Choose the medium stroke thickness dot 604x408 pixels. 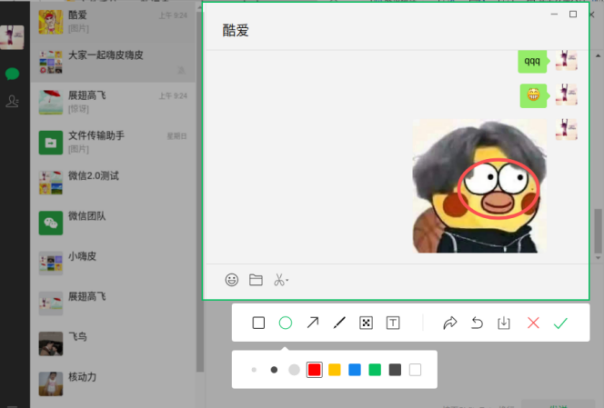tap(274, 370)
